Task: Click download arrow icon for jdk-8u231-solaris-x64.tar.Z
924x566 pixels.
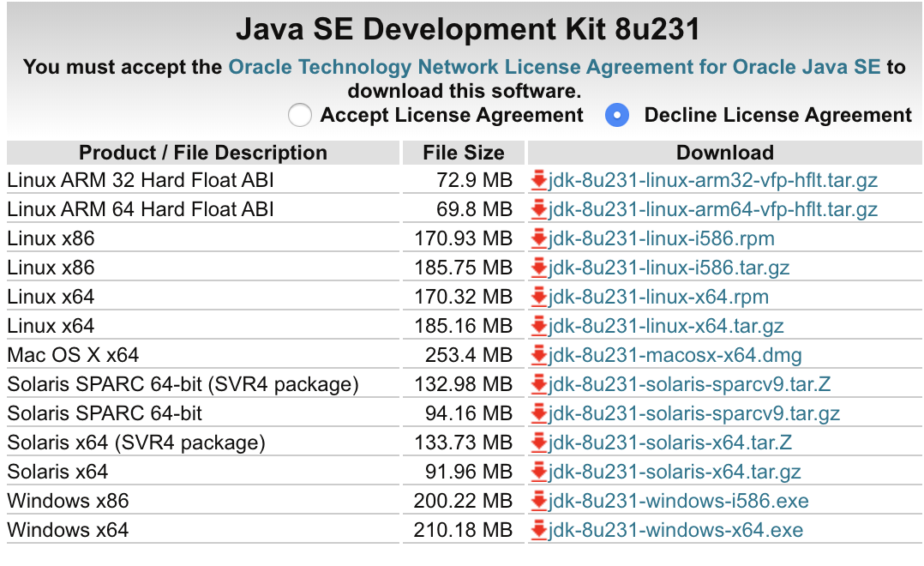Action: [538, 443]
